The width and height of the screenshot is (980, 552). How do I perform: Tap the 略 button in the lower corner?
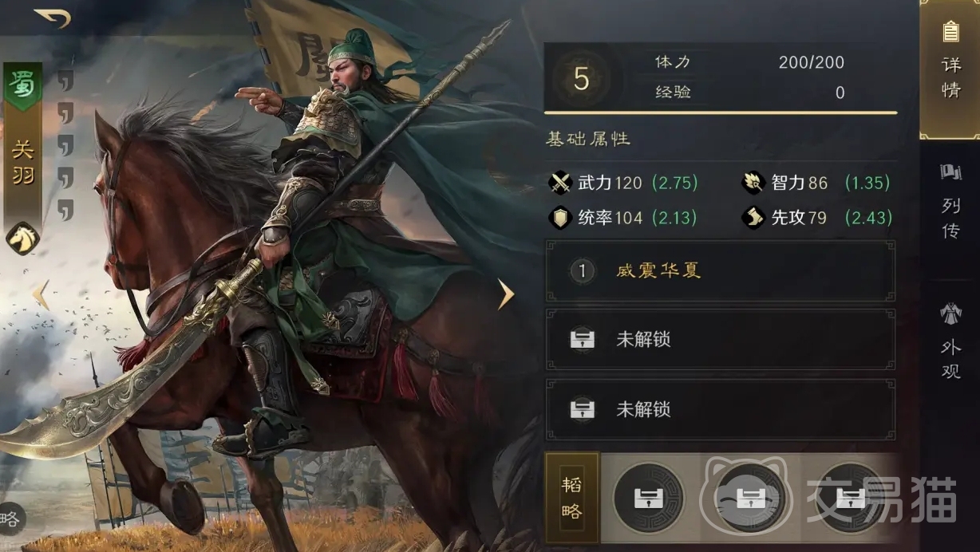point(10,519)
